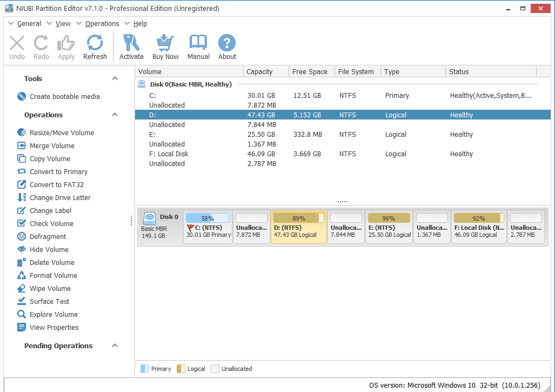Select the 1.367 MB Unallocated block in disk map
Image resolution: width=555 pixels, height=392 pixels.
(432, 227)
